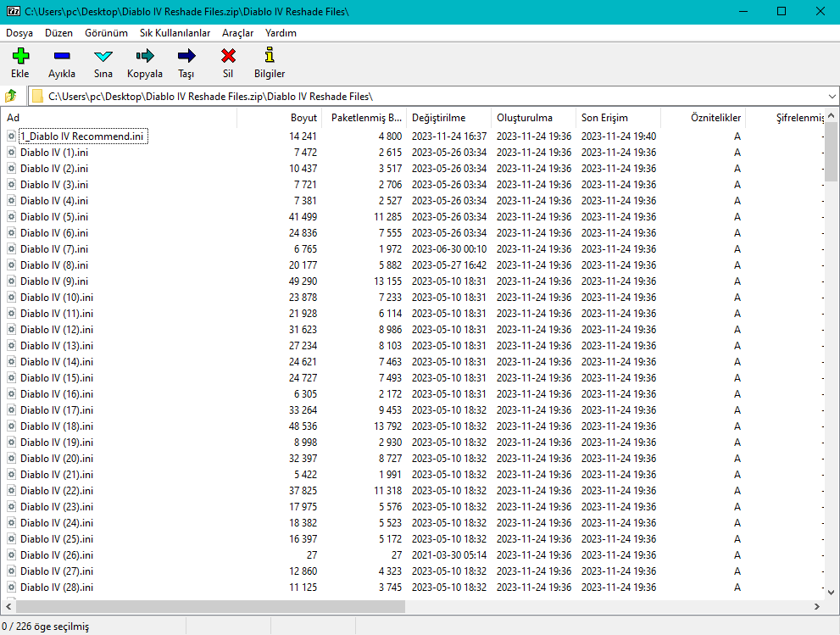The image size is (840, 635).
Task: Sort by Son Erişim column header
Action: (618, 118)
